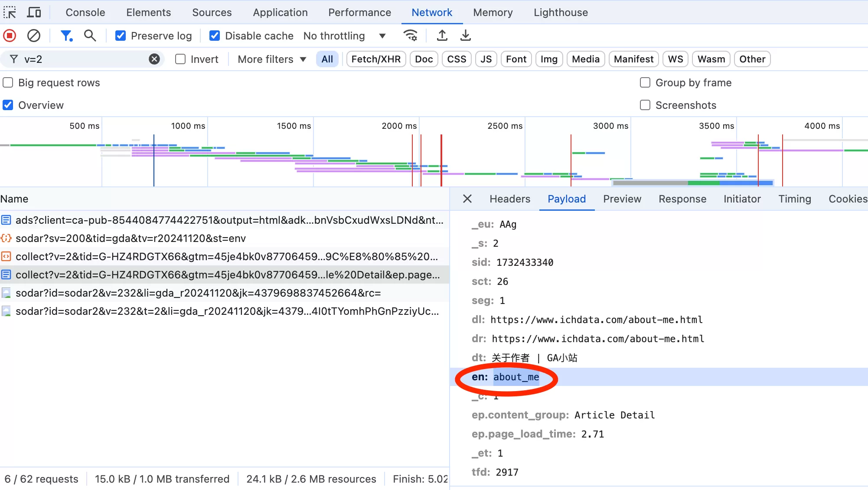This screenshot has height=490, width=868.
Task: Open the Lighthouse tab
Action: (561, 13)
